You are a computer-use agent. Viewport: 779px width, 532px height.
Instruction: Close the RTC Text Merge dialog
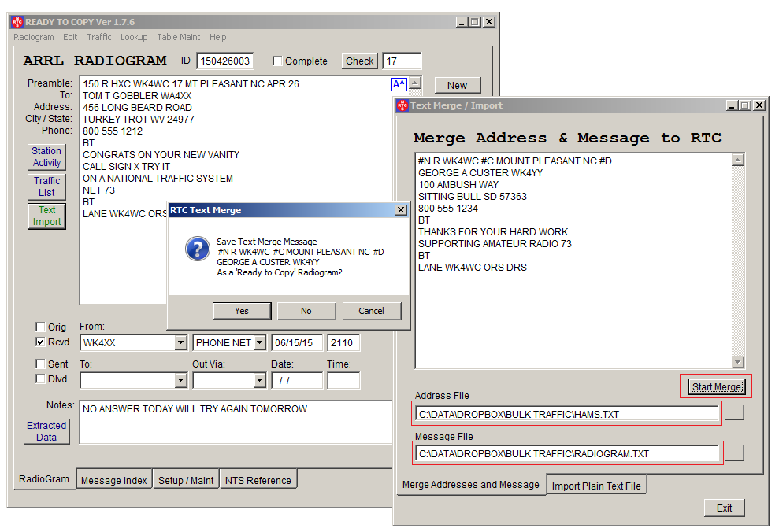[401, 210]
